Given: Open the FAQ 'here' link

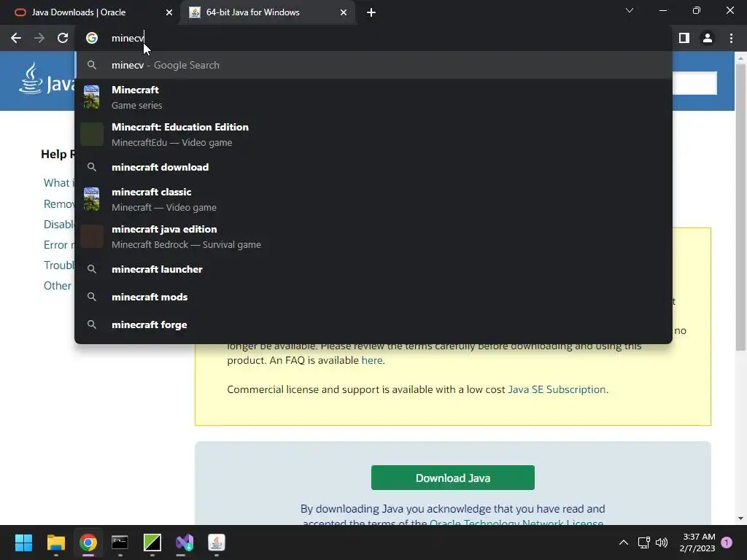Looking at the screenshot, I should pos(371,360).
